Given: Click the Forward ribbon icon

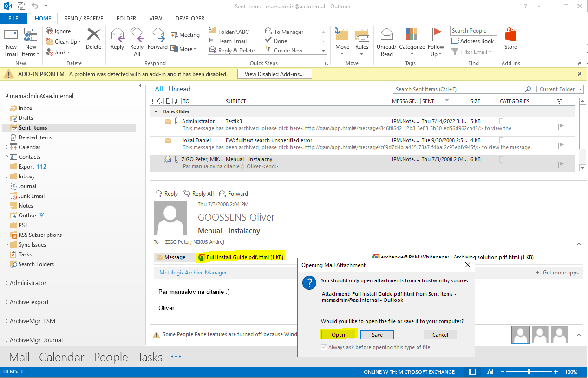Looking at the screenshot, I should 158,35.
